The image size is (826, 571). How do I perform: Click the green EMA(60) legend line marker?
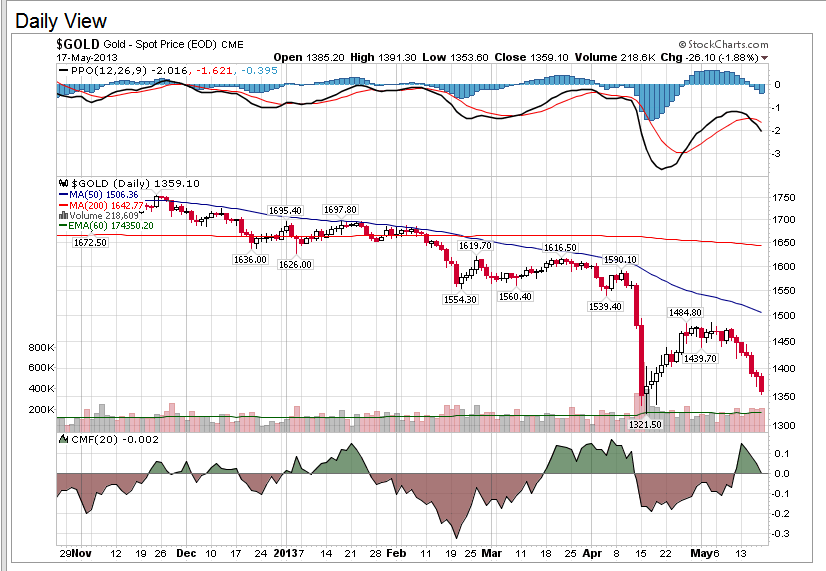click(64, 226)
